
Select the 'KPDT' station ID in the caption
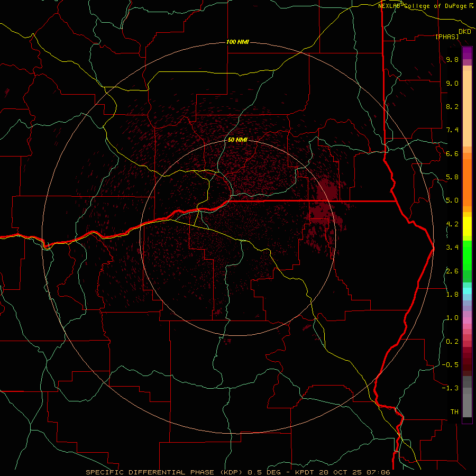pyautogui.click(x=305, y=472)
